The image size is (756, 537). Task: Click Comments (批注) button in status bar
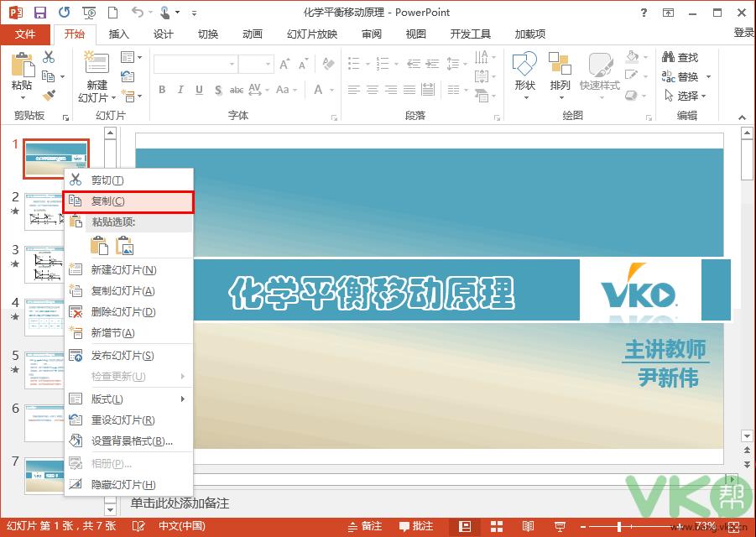416,526
